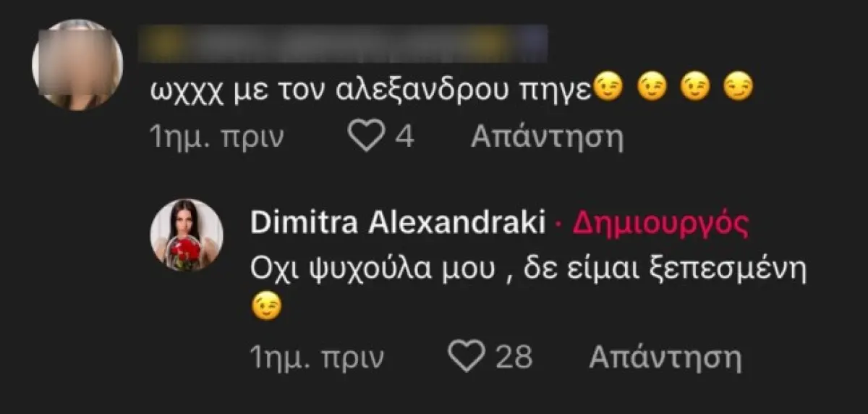The height and width of the screenshot is (414, 868).
Task: Like the comment mentioning αλεξανδρου
Action: coord(367,137)
